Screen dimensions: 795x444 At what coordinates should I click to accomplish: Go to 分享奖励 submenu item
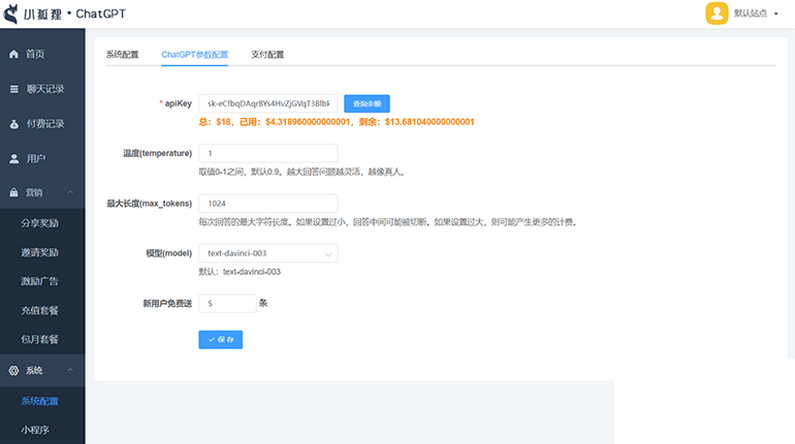(x=40, y=223)
